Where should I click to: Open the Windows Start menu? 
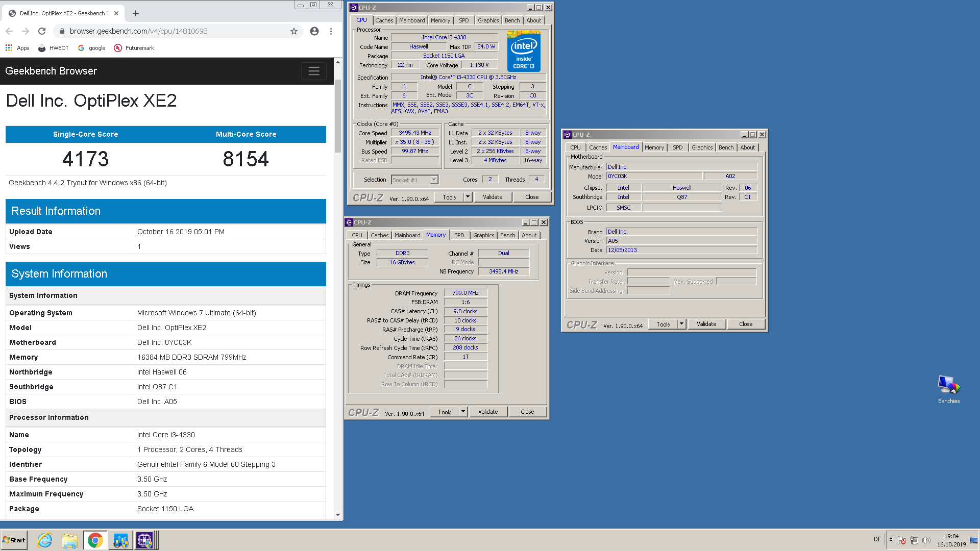pyautogui.click(x=14, y=540)
